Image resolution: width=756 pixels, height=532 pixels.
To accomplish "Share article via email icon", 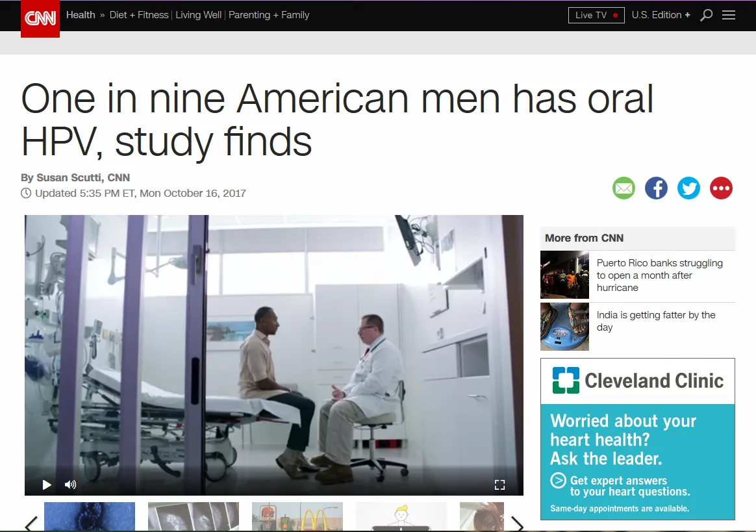I will pyautogui.click(x=624, y=188).
